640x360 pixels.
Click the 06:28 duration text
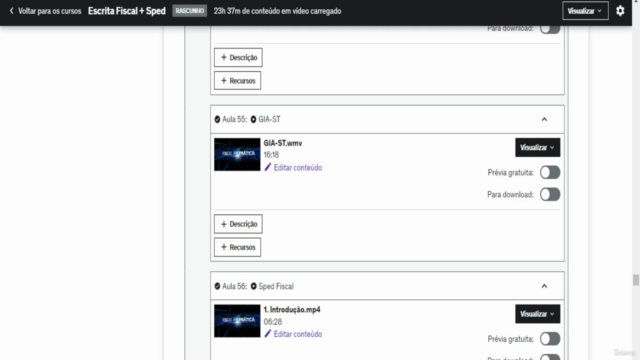(272, 322)
